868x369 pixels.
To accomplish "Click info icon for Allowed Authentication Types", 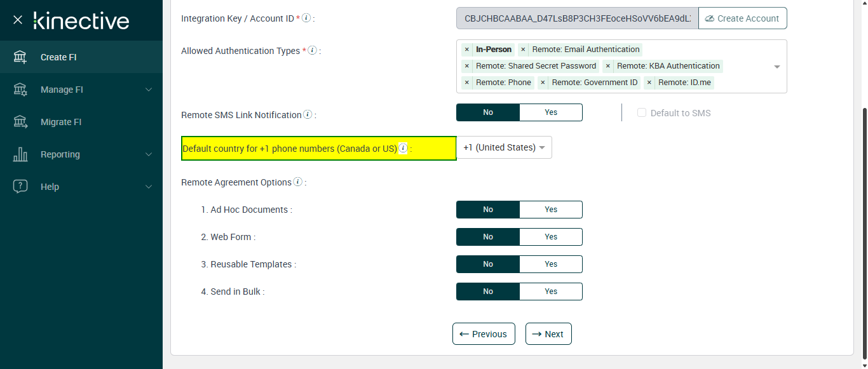I will click(x=312, y=51).
